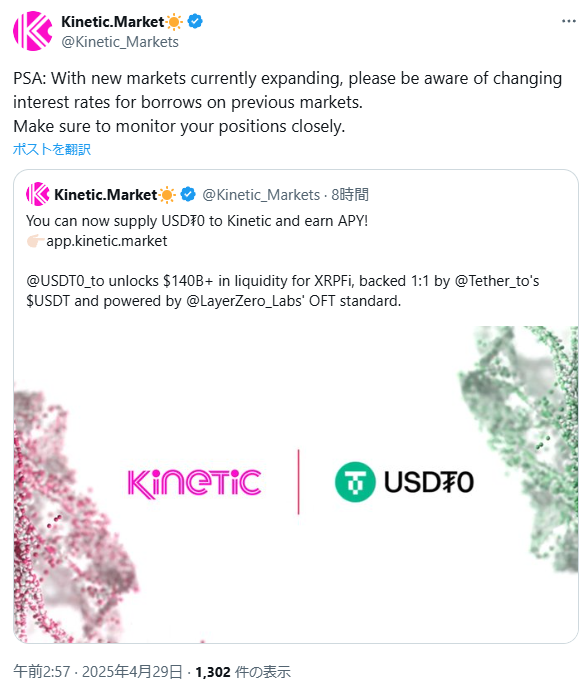586x690 pixels.
Task: Click the ポストを翻訳 translate post link
Action: (52, 149)
